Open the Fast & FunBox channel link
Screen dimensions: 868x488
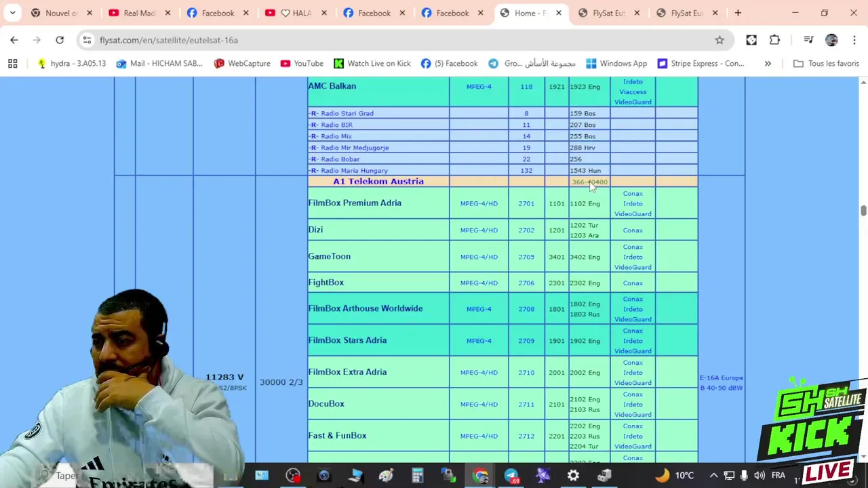coord(337,436)
